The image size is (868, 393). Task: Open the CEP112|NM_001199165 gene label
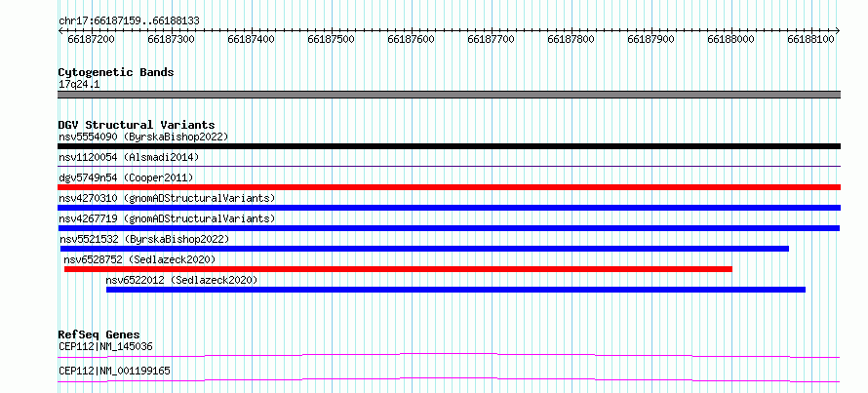pos(114,371)
